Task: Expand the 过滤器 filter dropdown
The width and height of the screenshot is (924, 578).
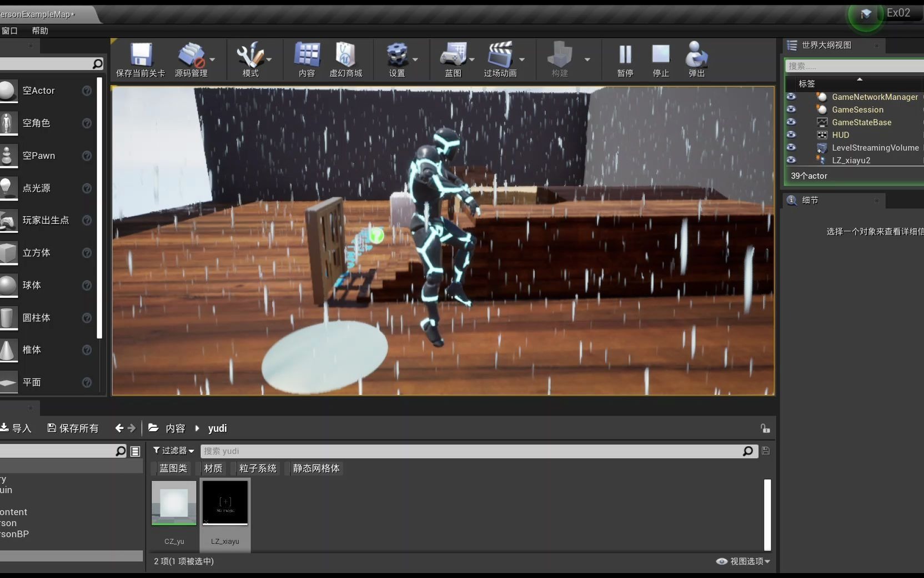Action: [173, 451]
